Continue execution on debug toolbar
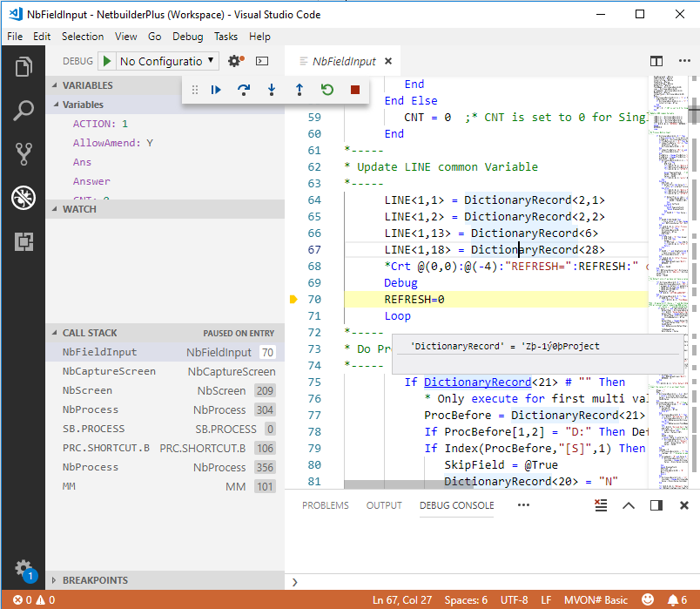Screen dimensions: 700x609 click(216, 90)
